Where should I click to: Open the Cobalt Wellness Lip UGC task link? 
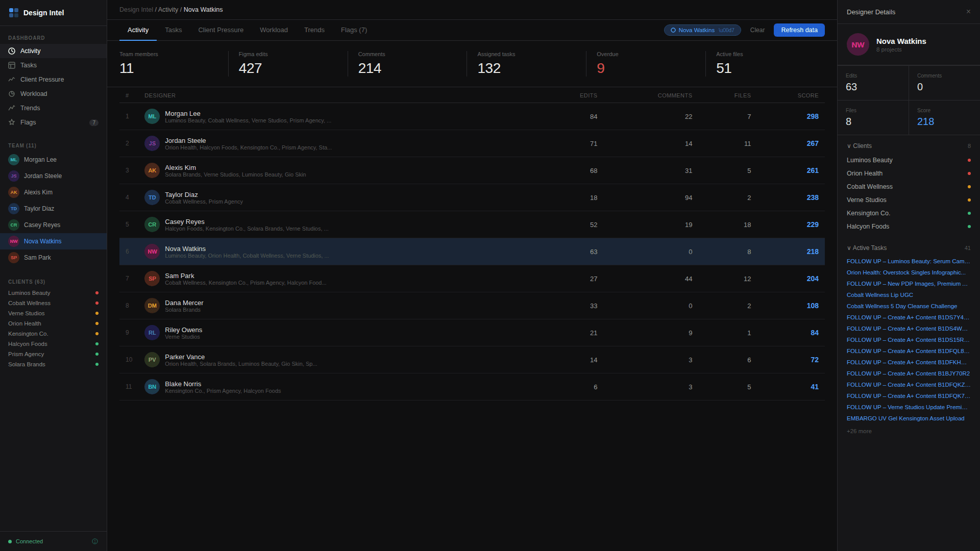tap(879, 295)
